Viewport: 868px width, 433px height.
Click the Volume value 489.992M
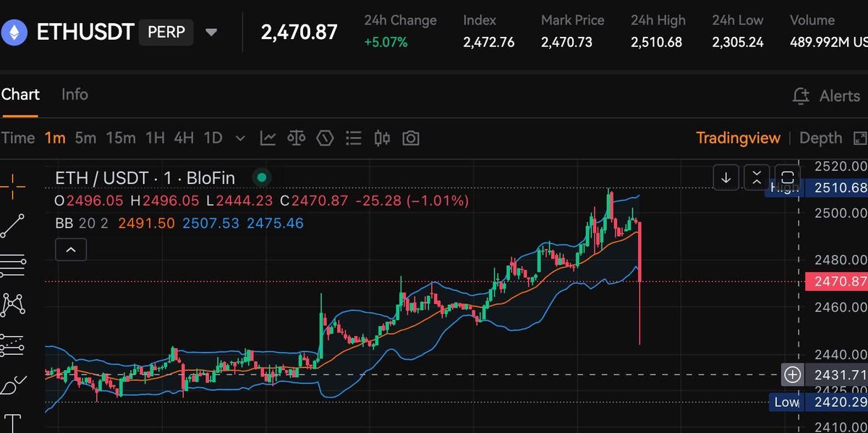(829, 43)
